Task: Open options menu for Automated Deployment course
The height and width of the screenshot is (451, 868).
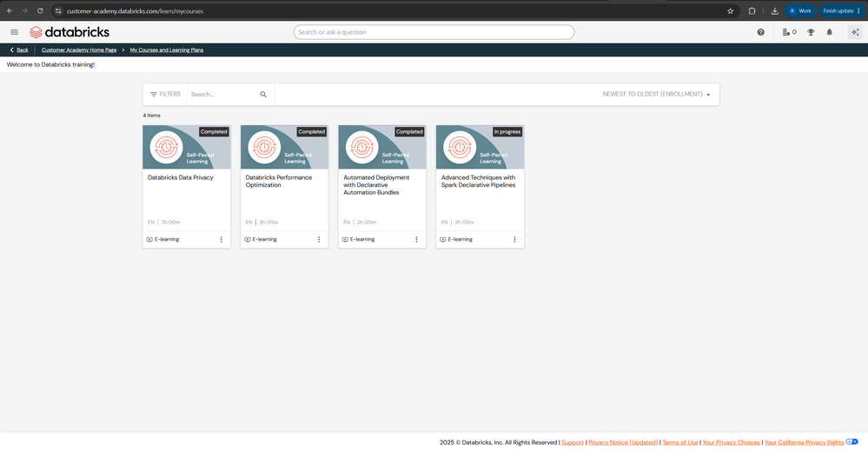Action: point(417,240)
